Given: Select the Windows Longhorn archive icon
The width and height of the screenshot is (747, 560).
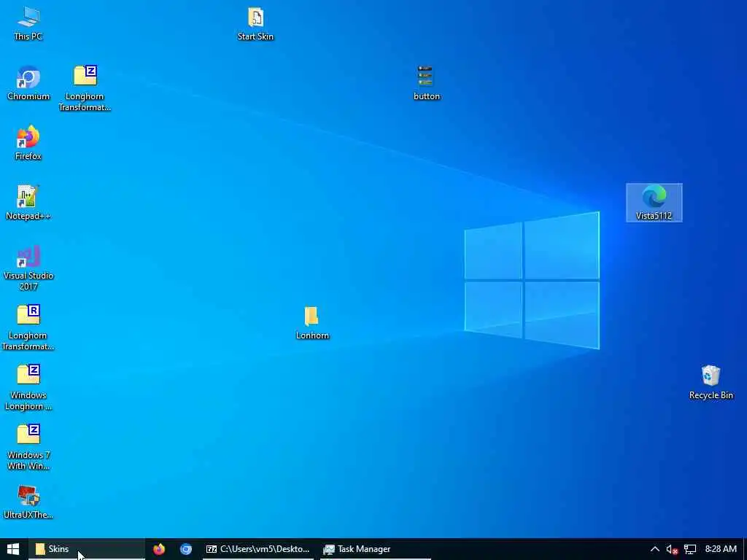Looking at the screenshot, I should tap(28, 388).
